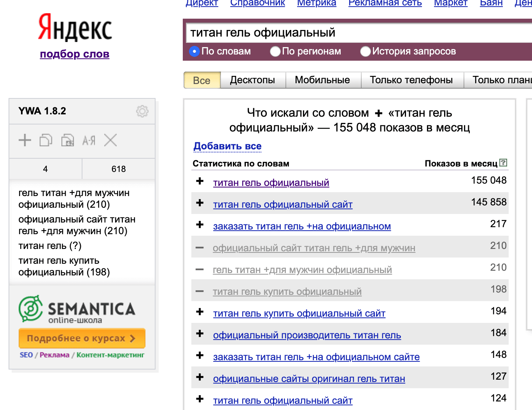Open 'заказать титан гель +на официальном' link

tap(302, 226)
